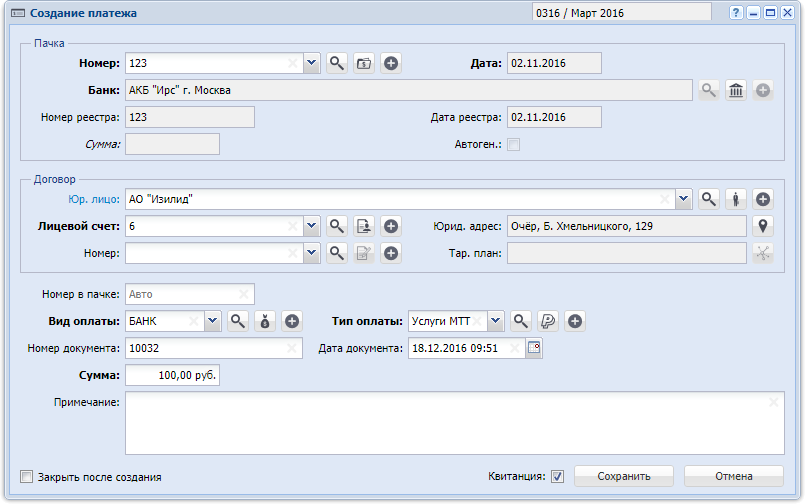The width and height of the screenshot is (805, 504).
Task: Open the bank building icon
Action: click(x=736, y=90)
